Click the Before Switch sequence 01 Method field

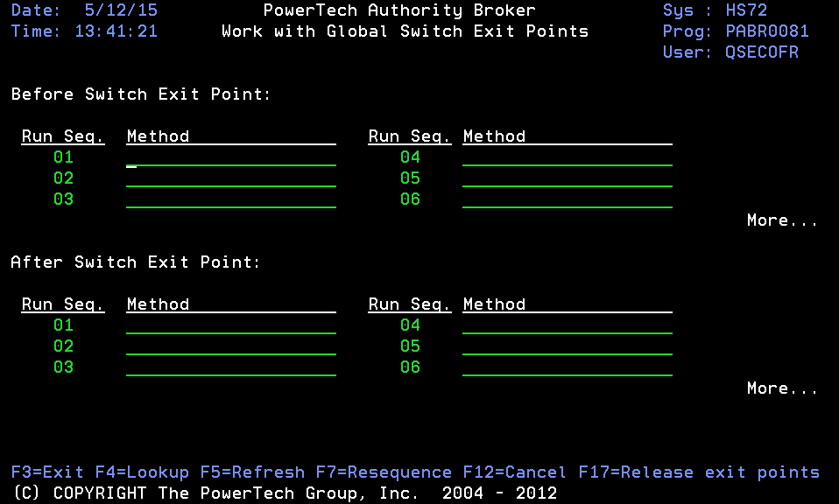(231, 157)
